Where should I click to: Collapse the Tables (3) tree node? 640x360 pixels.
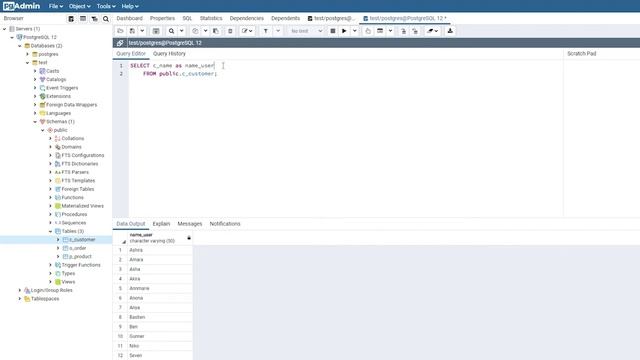(50, 231)
